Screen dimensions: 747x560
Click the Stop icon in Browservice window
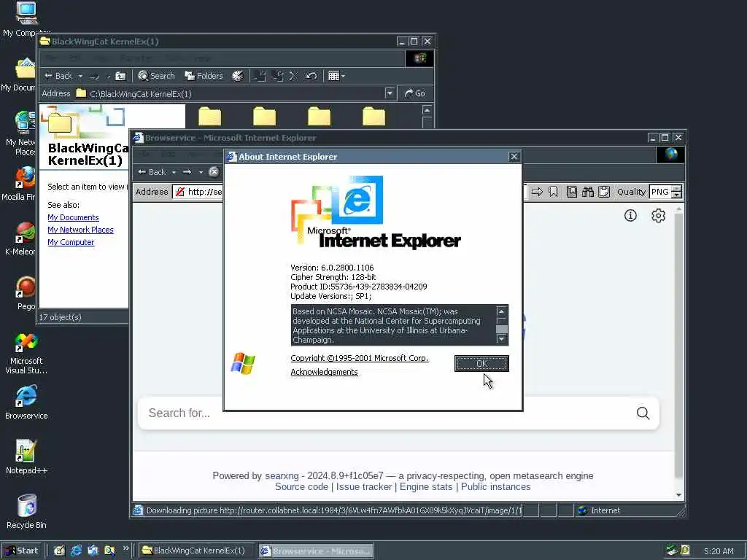click(214, 172)
